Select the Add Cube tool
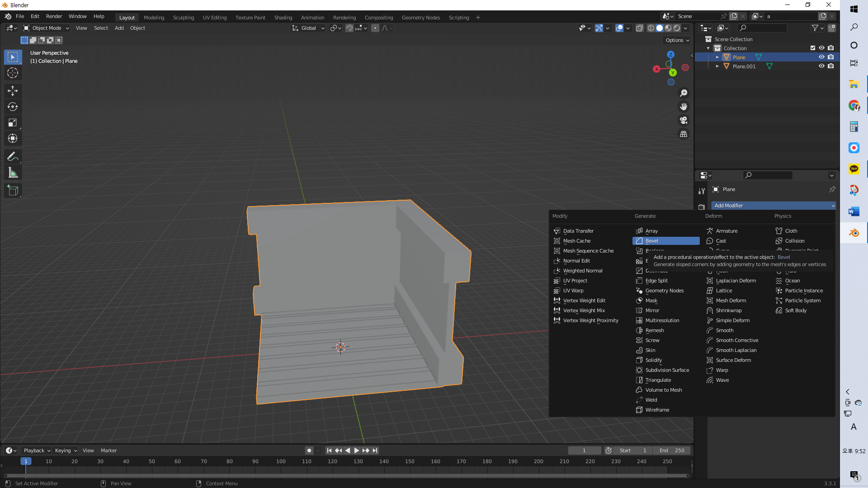This screenshot has height=488, width=868. point(13,191)
